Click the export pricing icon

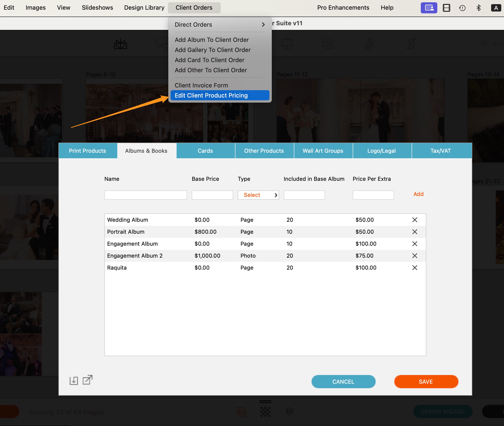[87, 380]
